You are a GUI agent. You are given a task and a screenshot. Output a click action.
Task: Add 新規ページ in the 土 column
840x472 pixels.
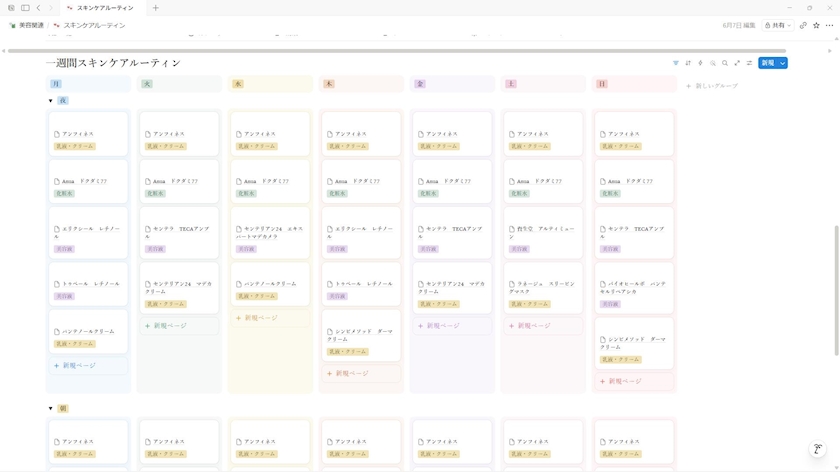click(x=543, y=326)
